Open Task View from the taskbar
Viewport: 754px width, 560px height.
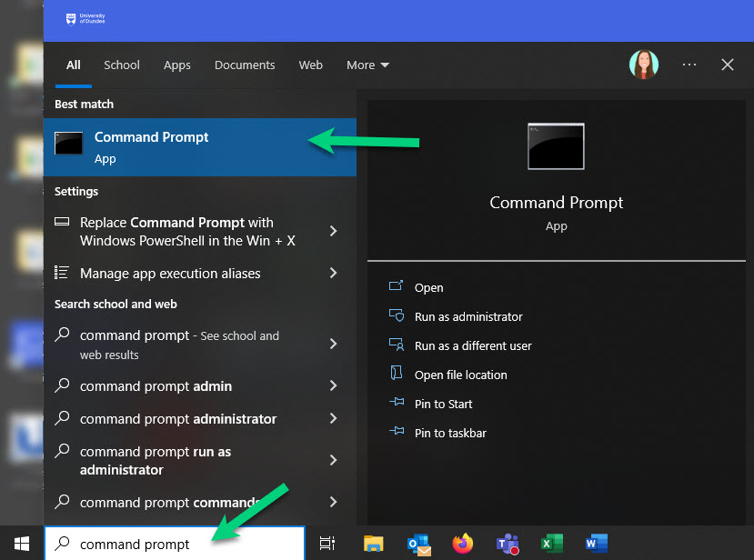coord(327,543)
